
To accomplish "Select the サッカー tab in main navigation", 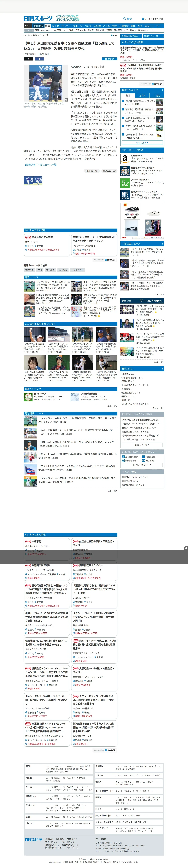I will [66, 26].
